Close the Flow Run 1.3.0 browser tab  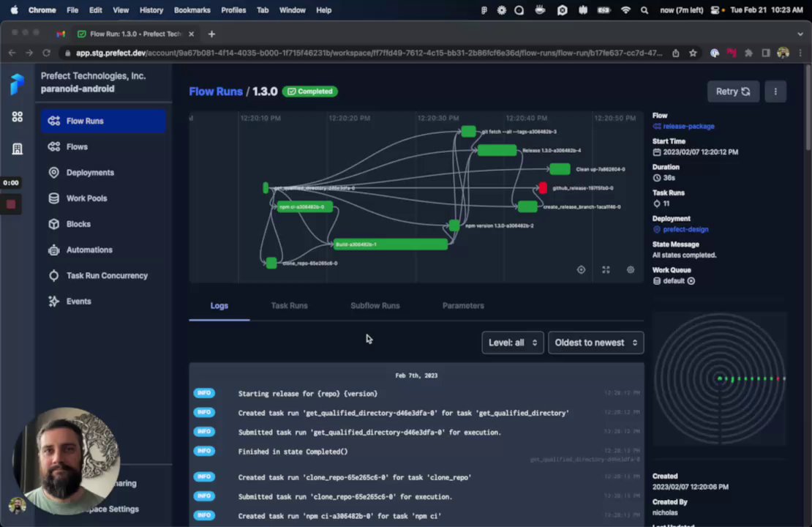point(191,34)
